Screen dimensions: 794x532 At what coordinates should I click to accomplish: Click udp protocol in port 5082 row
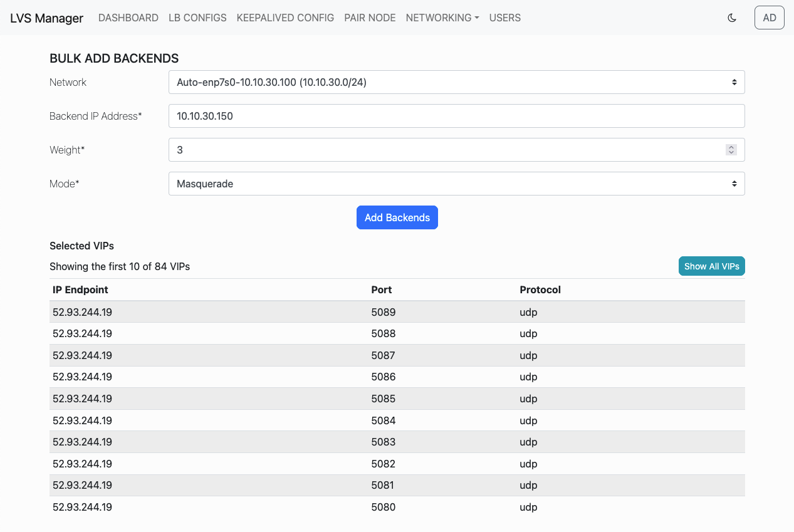[x=528, y=464]
